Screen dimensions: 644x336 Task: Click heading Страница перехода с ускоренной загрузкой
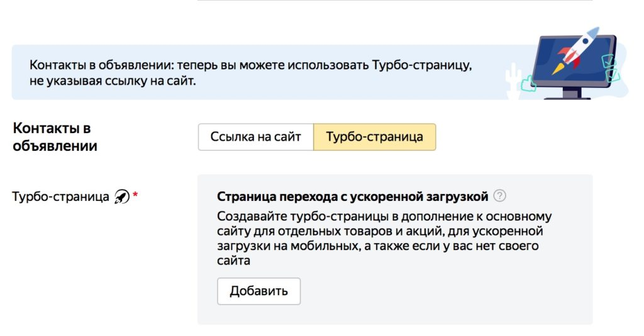pyautogui.click(x=352, y=197)
